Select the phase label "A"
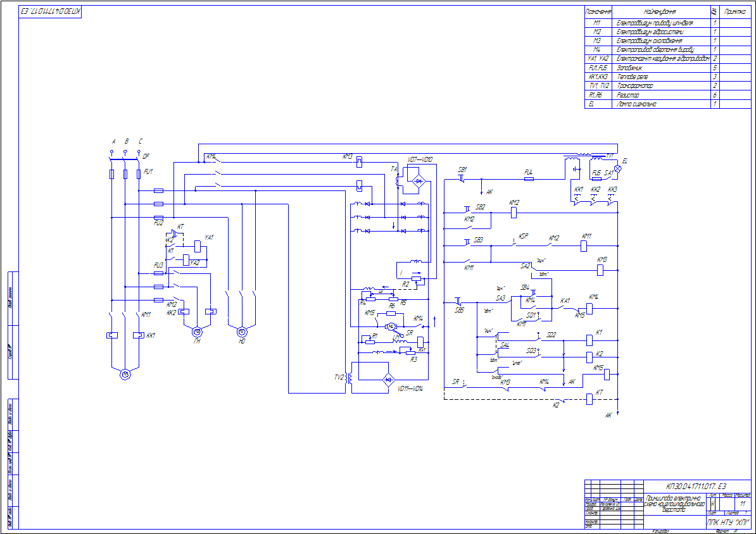The image size is (756, 534). 114,142
